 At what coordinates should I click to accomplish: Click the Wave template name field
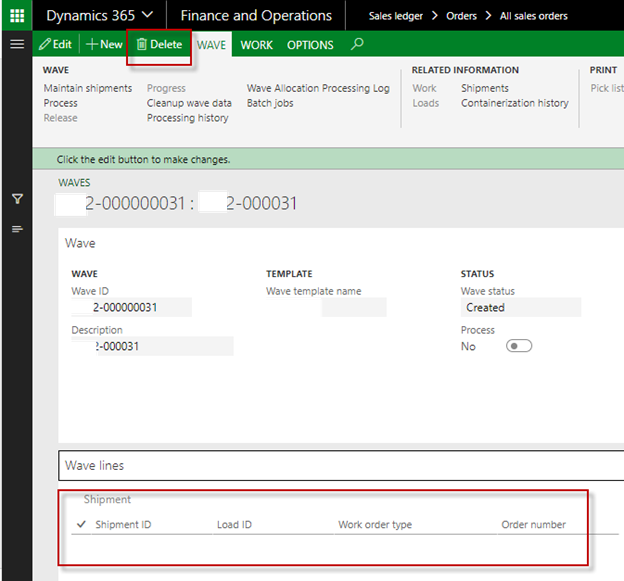coord(326,307)
